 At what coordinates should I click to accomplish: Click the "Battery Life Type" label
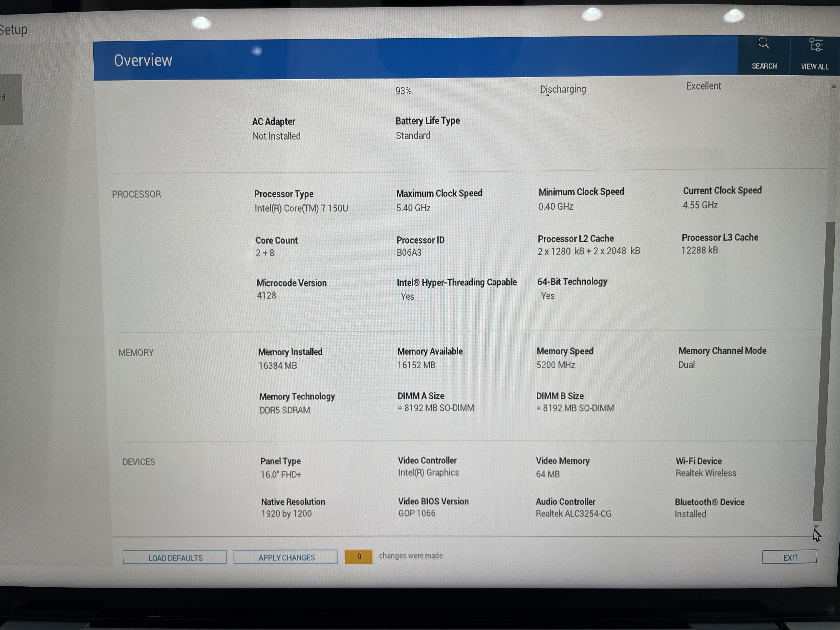click(x=427, y=121)
